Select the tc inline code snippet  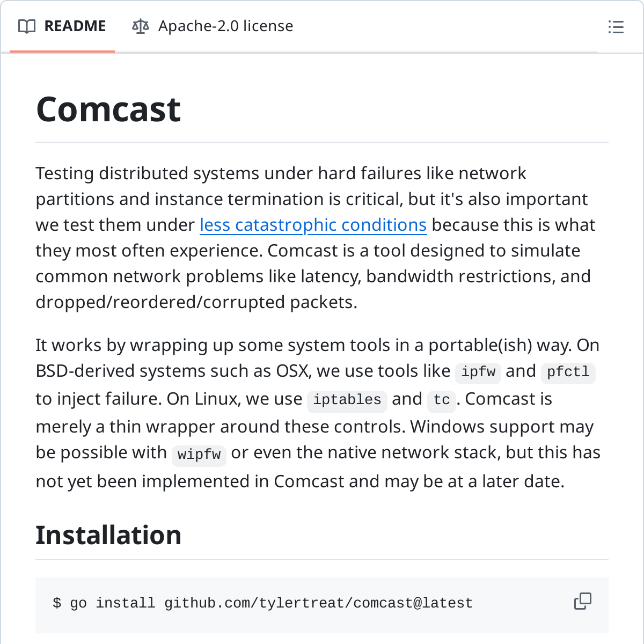(441, 400)
